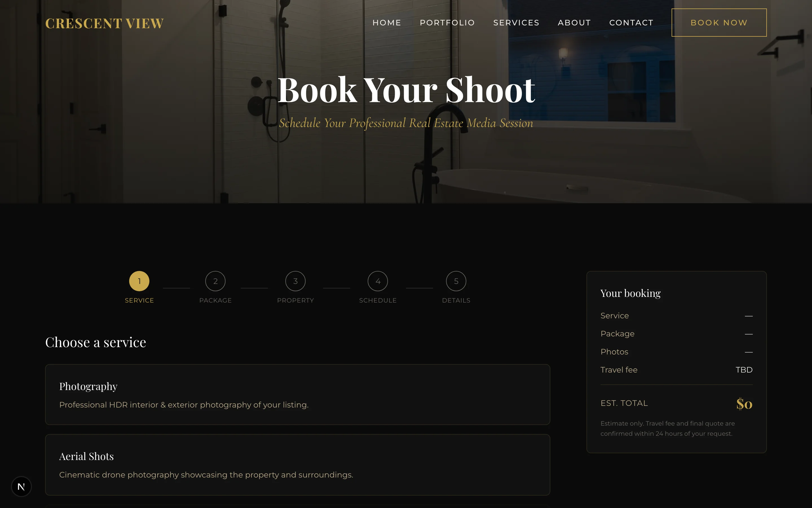Open the Contact nav link
The width and height of the screenshot is (812, 508).
tap(631, 23)
